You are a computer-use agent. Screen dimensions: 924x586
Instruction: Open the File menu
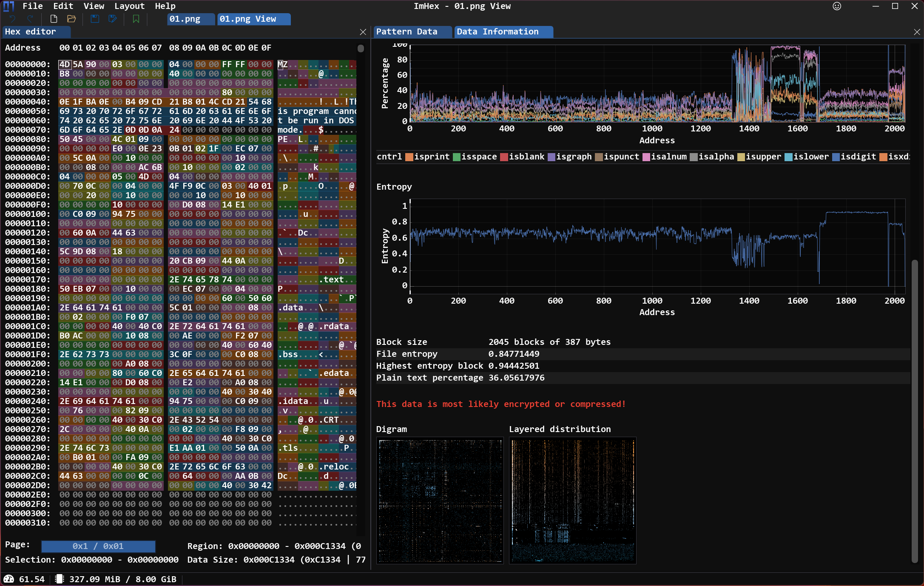tap(32, 6)
